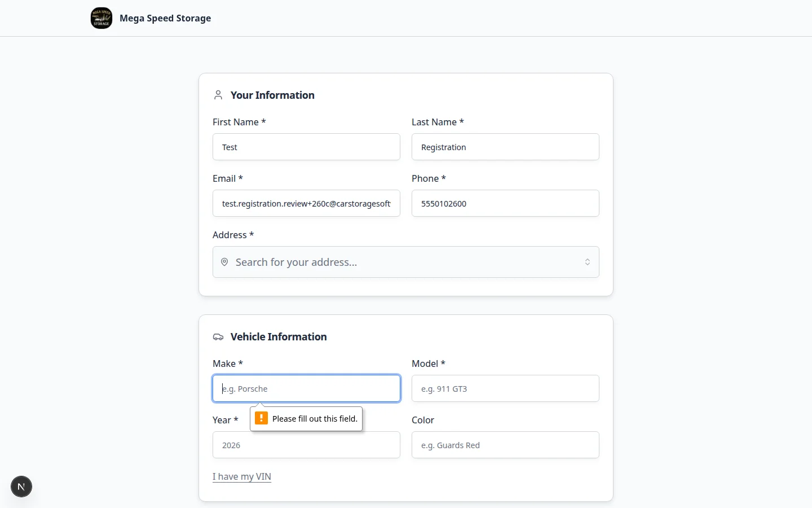Click the Year * label
The width and height of the screenshot is (812, 508).
tap(226, 420)
